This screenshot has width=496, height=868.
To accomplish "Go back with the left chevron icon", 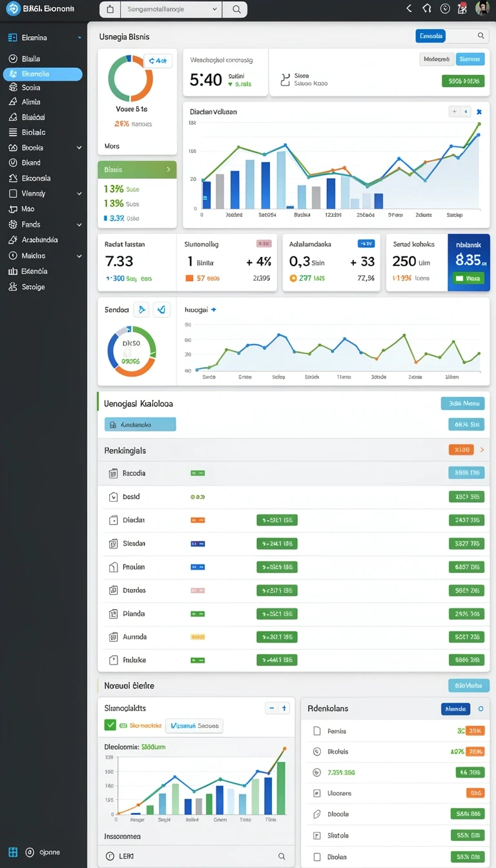I will [409, 8].
